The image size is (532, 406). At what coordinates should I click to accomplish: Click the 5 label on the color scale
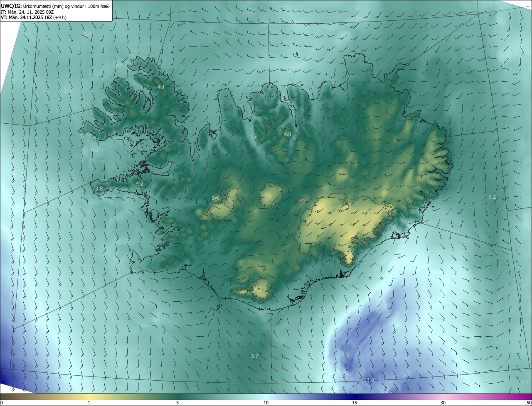[x=177, y=403]
